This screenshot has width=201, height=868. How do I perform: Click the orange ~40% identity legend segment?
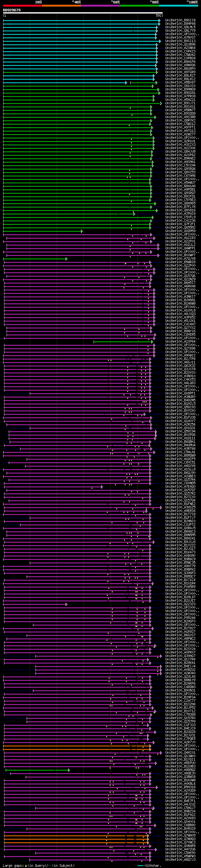pyautogui.click(x=61, y=6)
